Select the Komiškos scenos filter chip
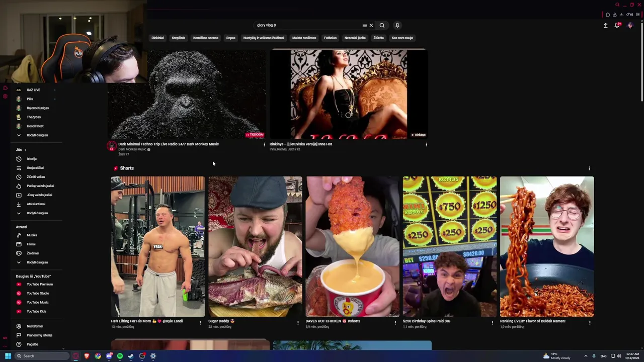Screen dimensions: 644x362 206,38
